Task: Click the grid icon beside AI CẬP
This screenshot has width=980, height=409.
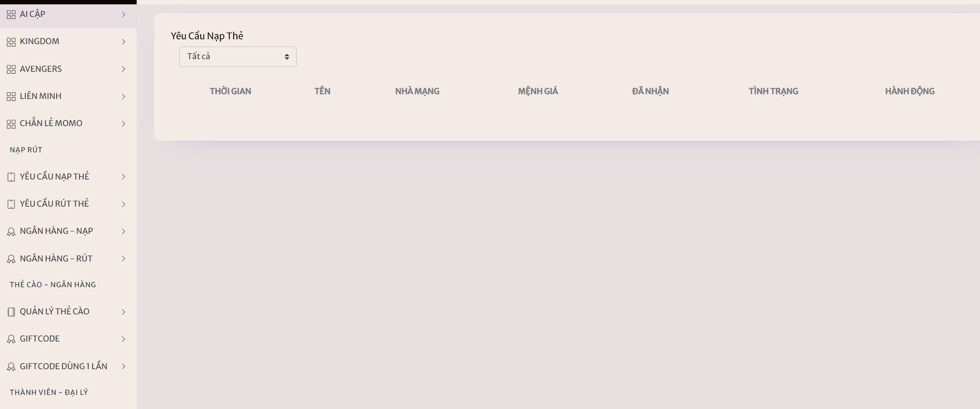Action: 11,15
